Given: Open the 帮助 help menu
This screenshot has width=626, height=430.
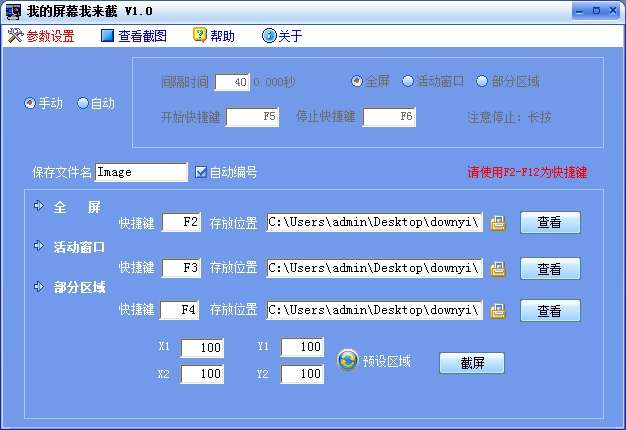Looking at the screenshot, I should pos(214,36).
